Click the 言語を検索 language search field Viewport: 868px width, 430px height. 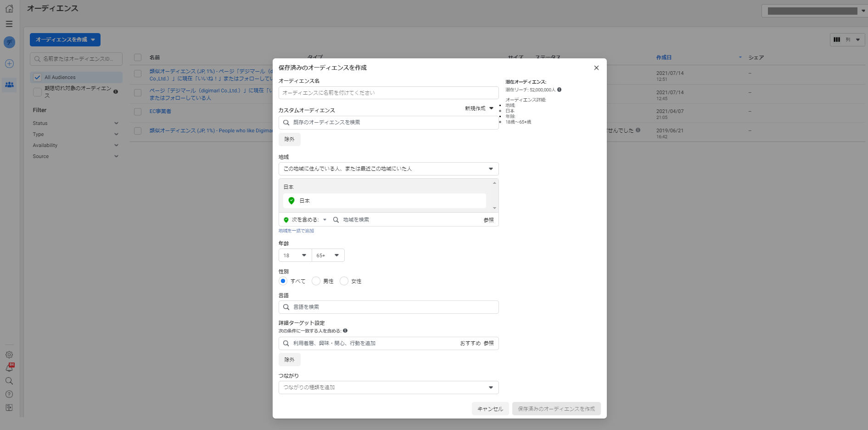click(x=388, y=307)
